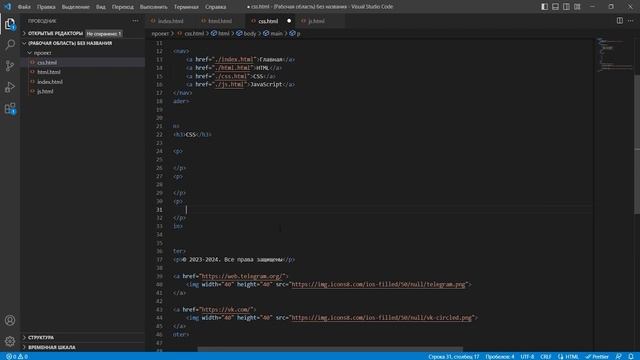640x360 pixels.
Task: Click the body breadcrumb segment
Action: (246, 33)
